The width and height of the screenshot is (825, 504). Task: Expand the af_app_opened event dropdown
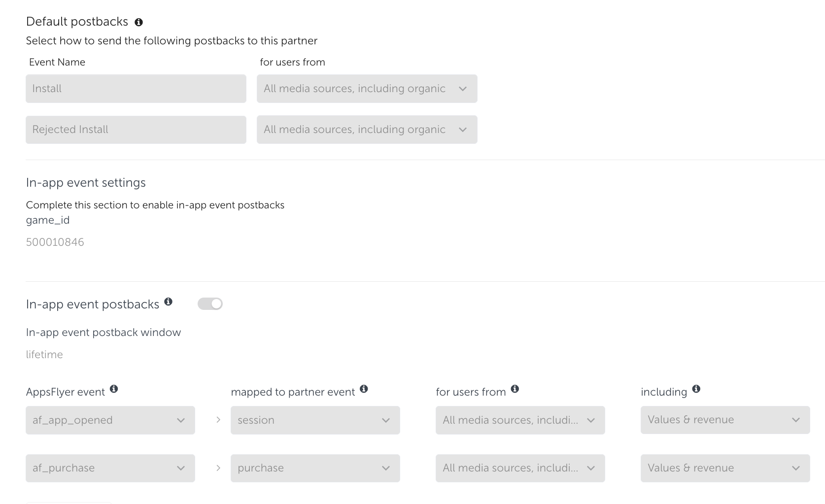click(x=110, y=420)
